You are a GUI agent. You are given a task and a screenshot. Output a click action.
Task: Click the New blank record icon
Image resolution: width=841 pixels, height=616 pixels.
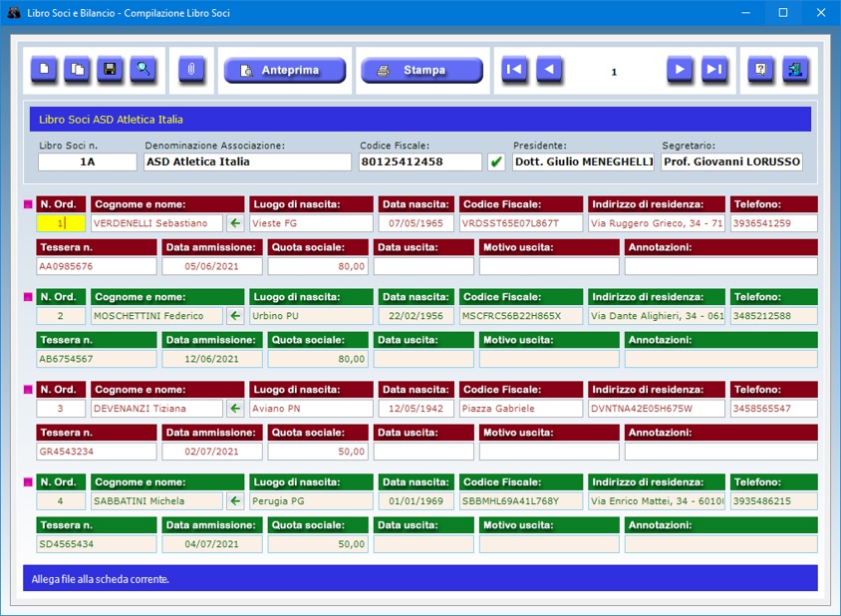[44, 70]
